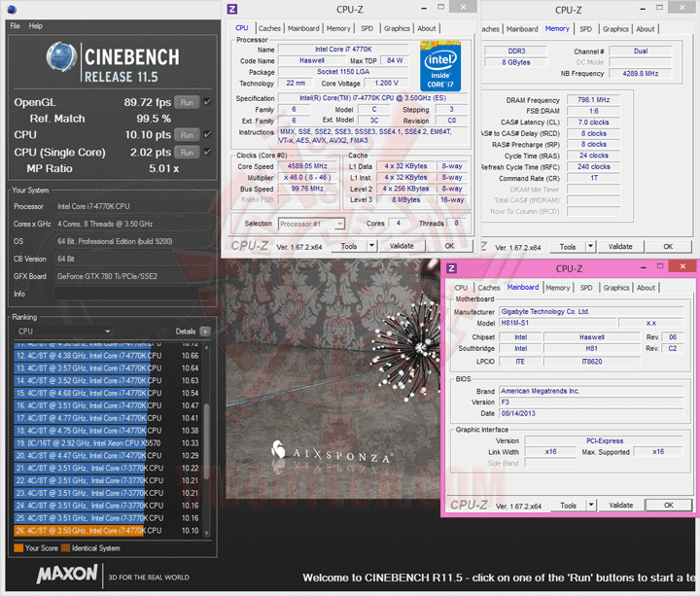The height and width of the screenshot is (596, 700).
Task: Click the pink CPU-Z window title icon
Action: click(x=451, y=268)
